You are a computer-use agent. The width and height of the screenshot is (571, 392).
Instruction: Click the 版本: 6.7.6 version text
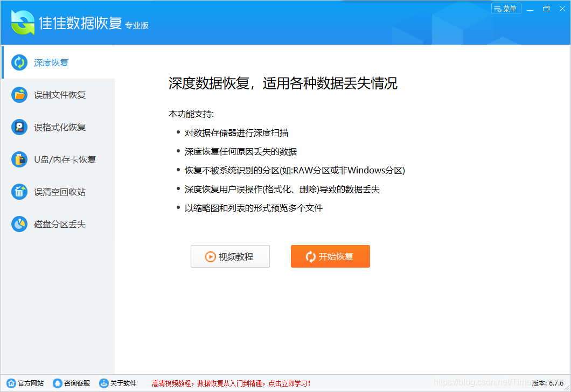point(548,383)
